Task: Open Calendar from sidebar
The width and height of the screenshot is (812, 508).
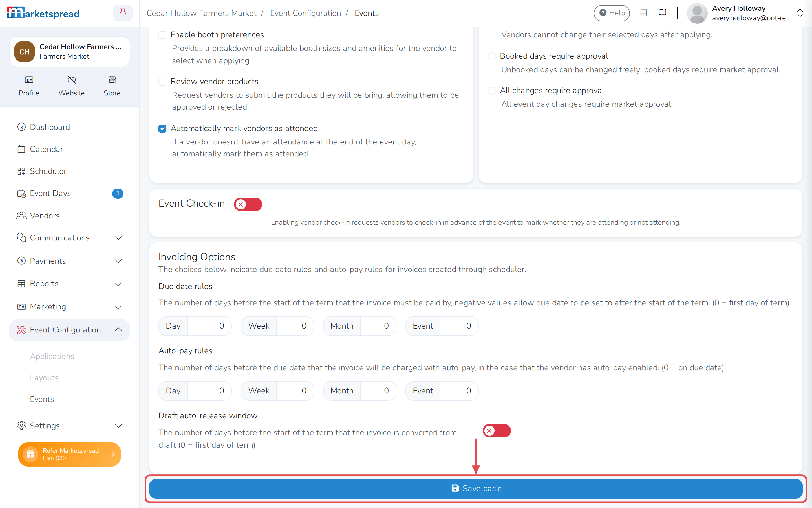Action: [69, 149]
